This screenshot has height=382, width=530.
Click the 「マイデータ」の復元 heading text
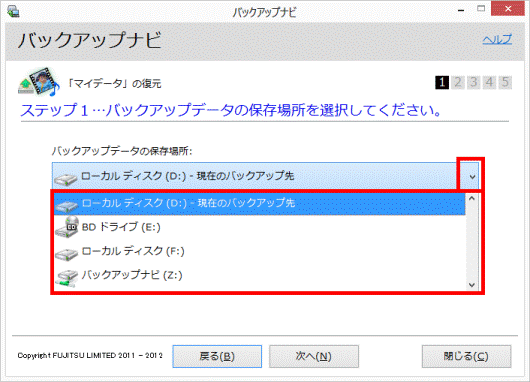point(114,83)
